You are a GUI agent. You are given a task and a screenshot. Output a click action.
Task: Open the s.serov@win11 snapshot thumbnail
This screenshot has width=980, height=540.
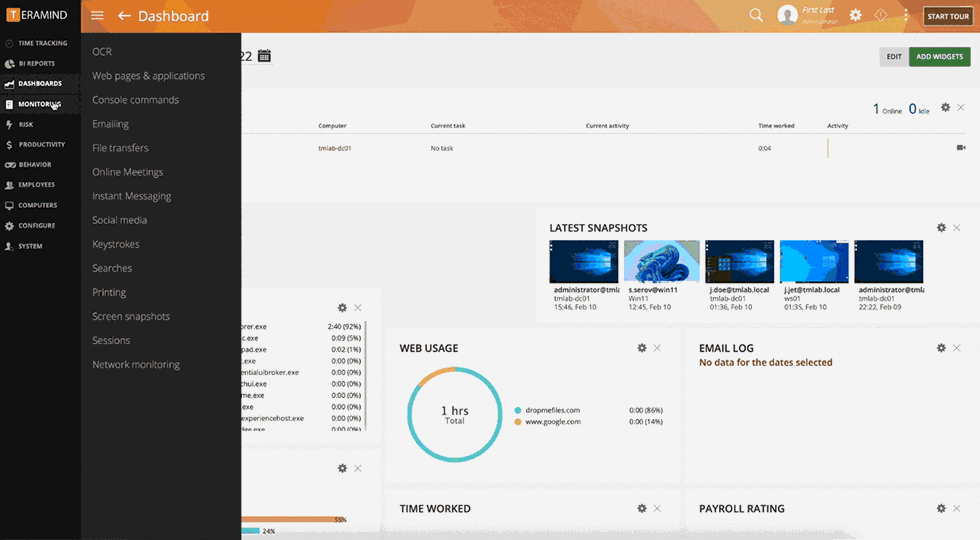[662, 262]
